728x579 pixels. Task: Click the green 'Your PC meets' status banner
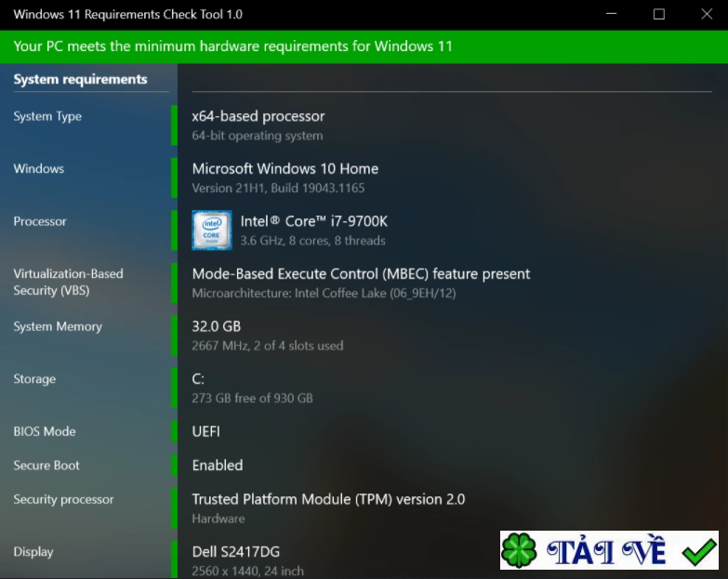pyautogui.click(x=364, y=46)
